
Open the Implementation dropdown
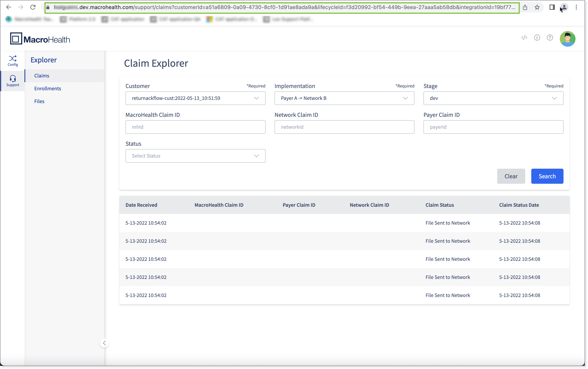[344, 98]
